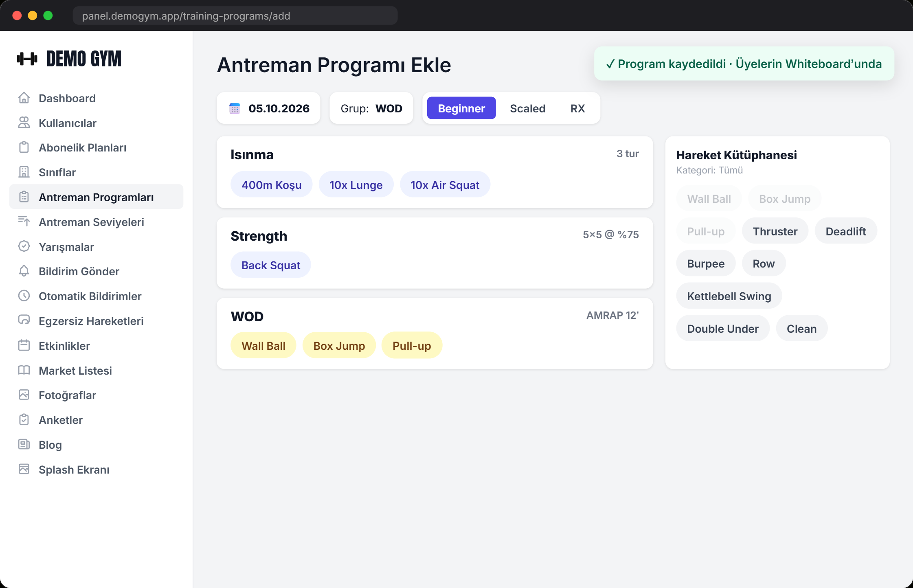913x588 pixels.
Task: Click the Etkinlikler calendar icon
Action: click(24, 345)
